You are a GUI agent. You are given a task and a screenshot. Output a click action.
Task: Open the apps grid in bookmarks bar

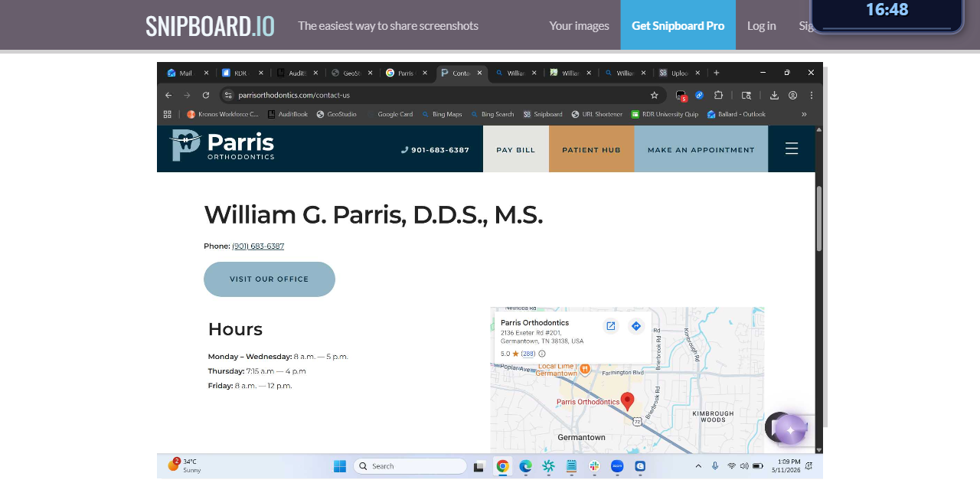168,114
